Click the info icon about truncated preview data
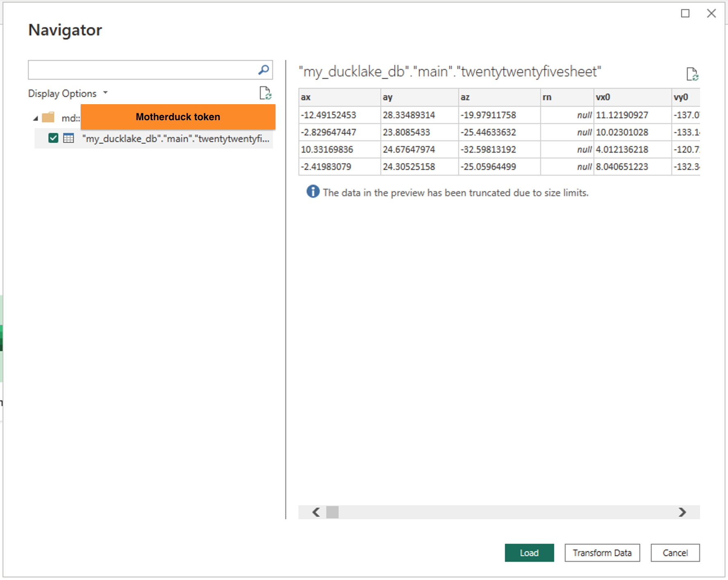 [x=312, y=192]
